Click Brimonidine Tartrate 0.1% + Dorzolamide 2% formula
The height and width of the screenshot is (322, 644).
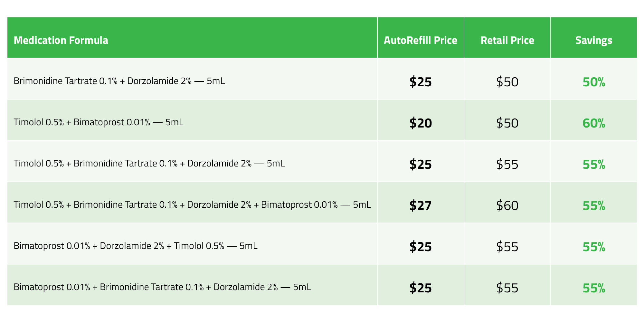(x=119, y=81)
